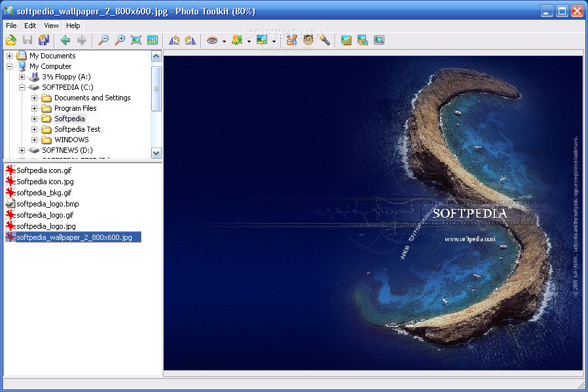Click the Zoom Out magnifier icon
Screen dimensions: 588x392
(x=103, y=40)
